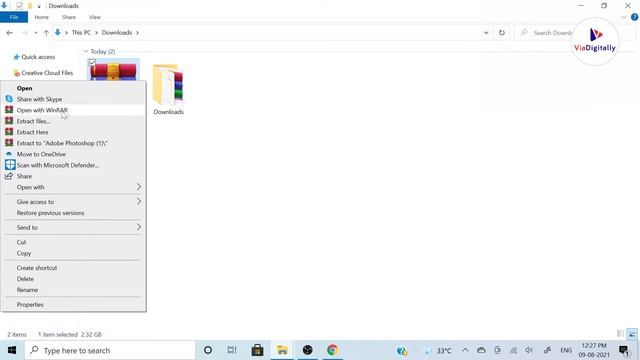The height and width of the screenshot is (360, 640).
Task: Expand the Open with submenu
Action: click(x=73, y=187)
